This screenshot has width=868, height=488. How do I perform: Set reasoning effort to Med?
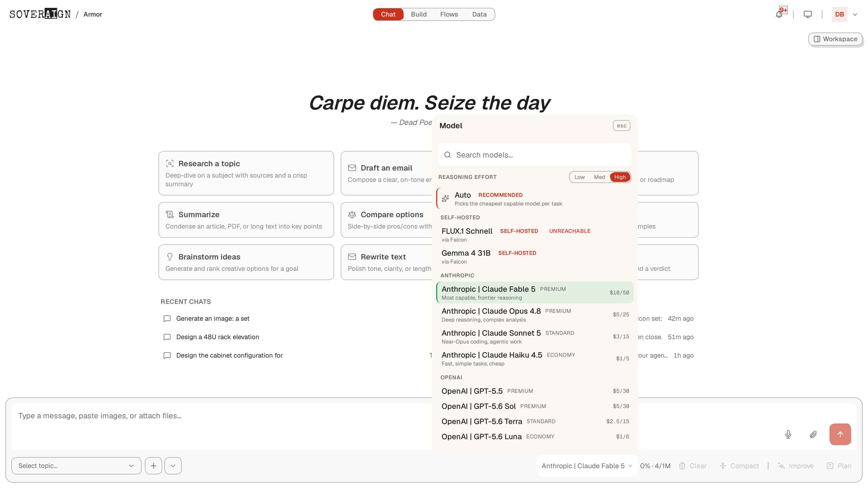pyautogui.click(x=599, y=177)
